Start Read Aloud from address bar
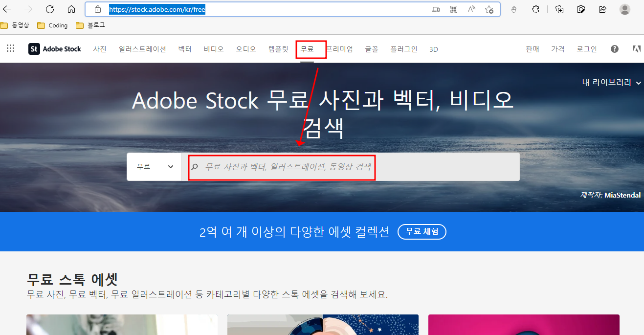The height and width of the screenshot is (335, 644). point(471,9)
